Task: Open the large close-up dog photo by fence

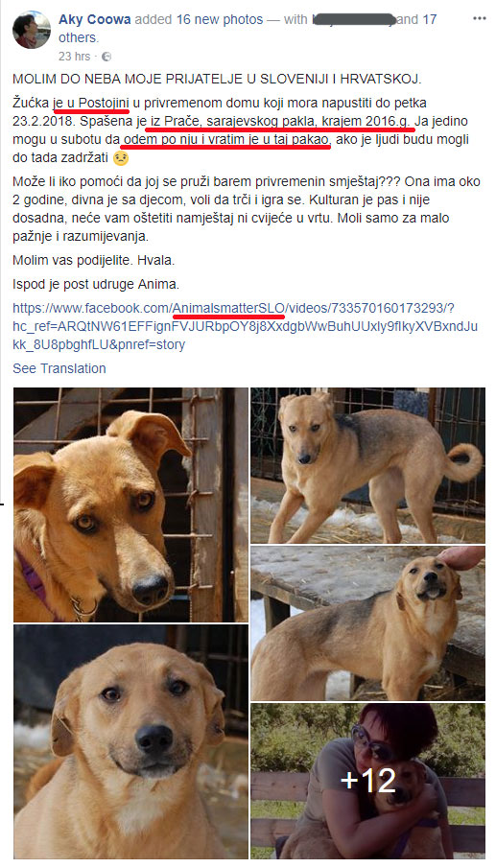Action: pyautogui.click(x=131, y=504)
